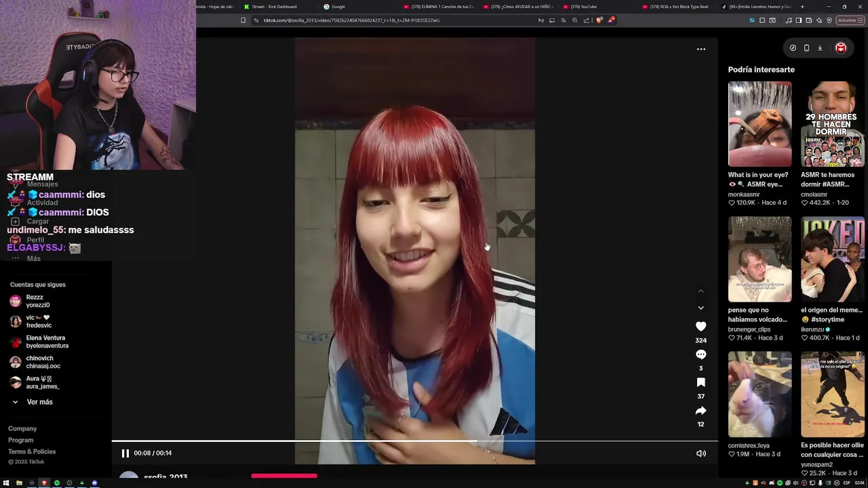The width and height of the screenshot is (868, 488).
Task: Open the extensions puzzle icon in toolbar
Action: pyautogui.click(x=762, y=20)
